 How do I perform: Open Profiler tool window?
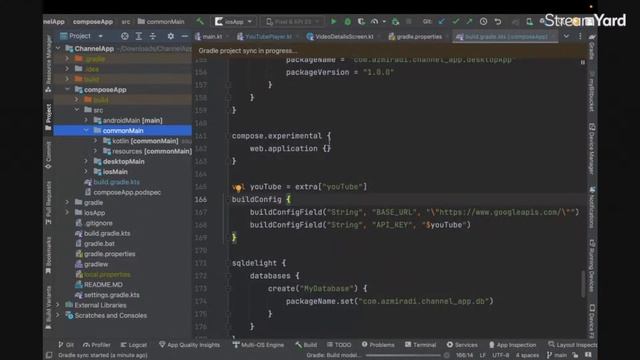click(x=97, y=345)
